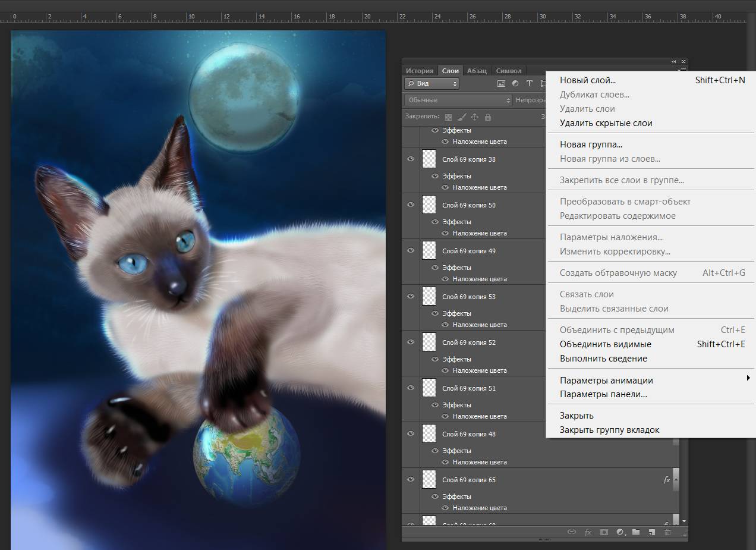Switch to the История tab

[x=420, y=71]
